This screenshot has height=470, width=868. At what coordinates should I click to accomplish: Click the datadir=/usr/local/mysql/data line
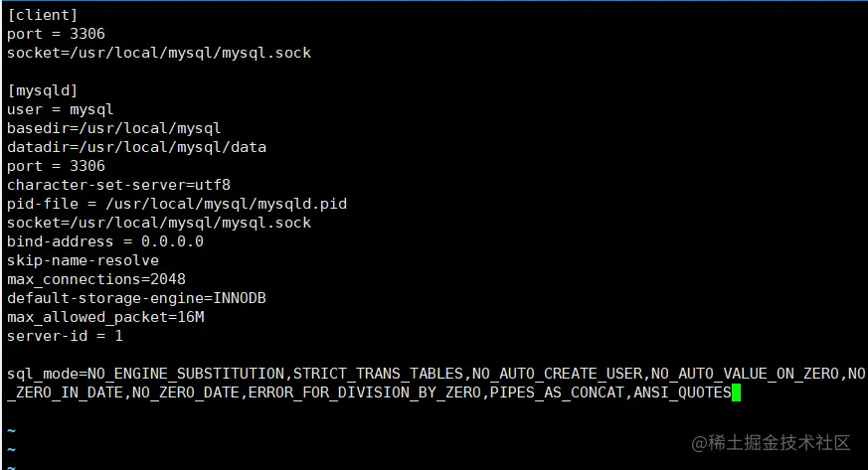(137, 147)
